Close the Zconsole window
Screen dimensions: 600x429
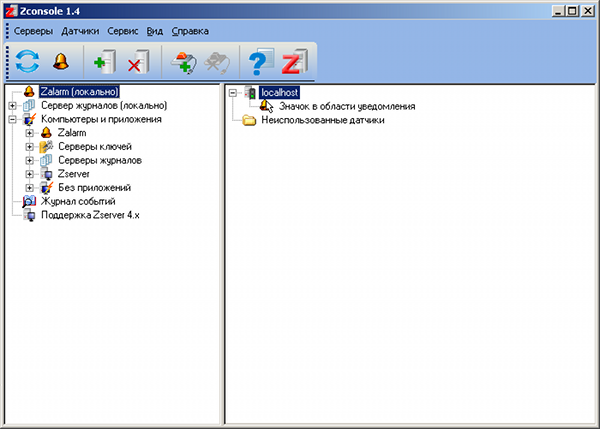click(x=587, y=11)
